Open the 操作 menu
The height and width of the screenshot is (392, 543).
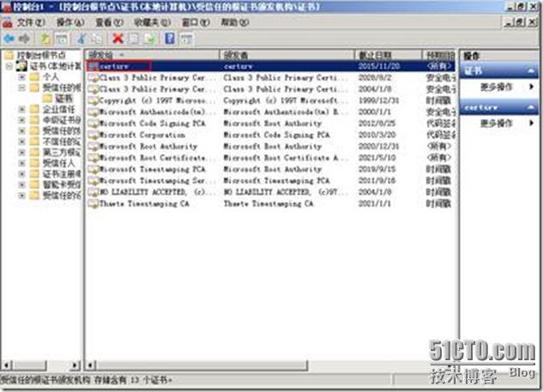[x=70, y=22]
